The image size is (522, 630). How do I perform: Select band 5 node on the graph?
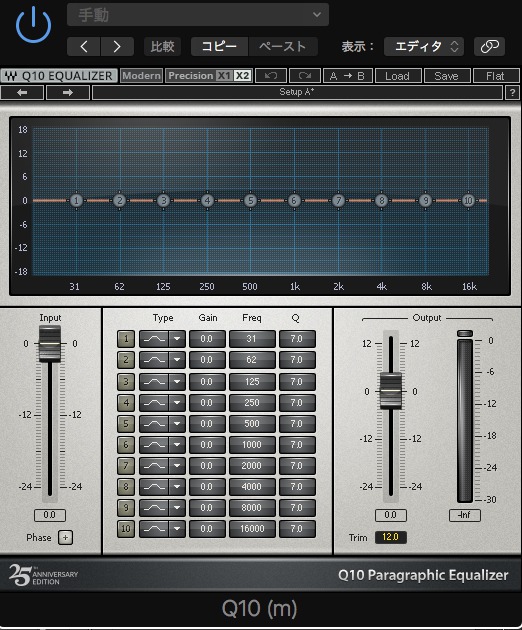(250, 200)
